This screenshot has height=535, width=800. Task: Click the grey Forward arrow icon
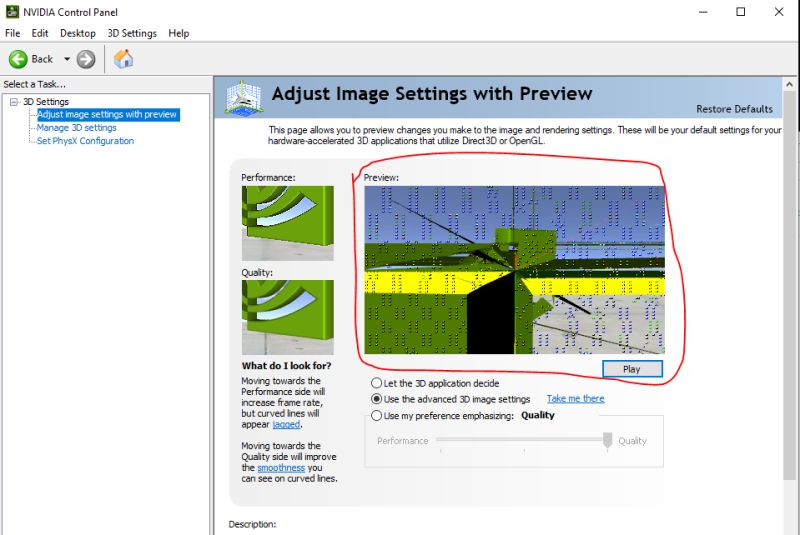coord(86,59)
